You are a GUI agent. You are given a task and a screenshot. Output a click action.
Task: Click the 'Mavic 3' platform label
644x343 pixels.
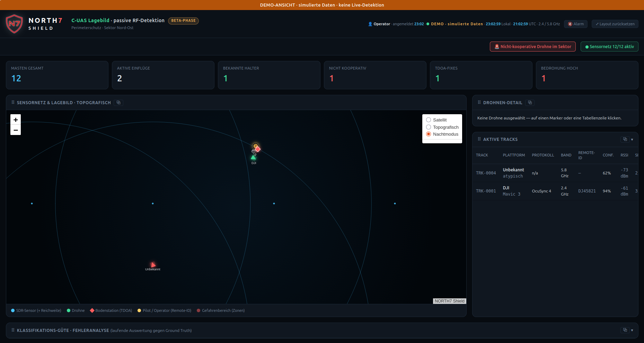click(512, 194)
